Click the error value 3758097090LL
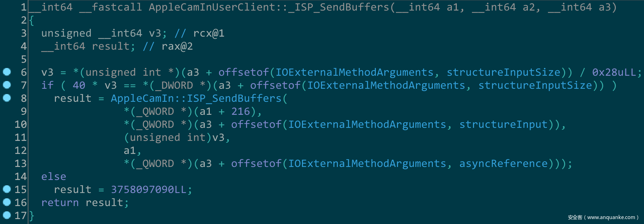Viewport: 644px width, 224px height. tap(149, 189)
